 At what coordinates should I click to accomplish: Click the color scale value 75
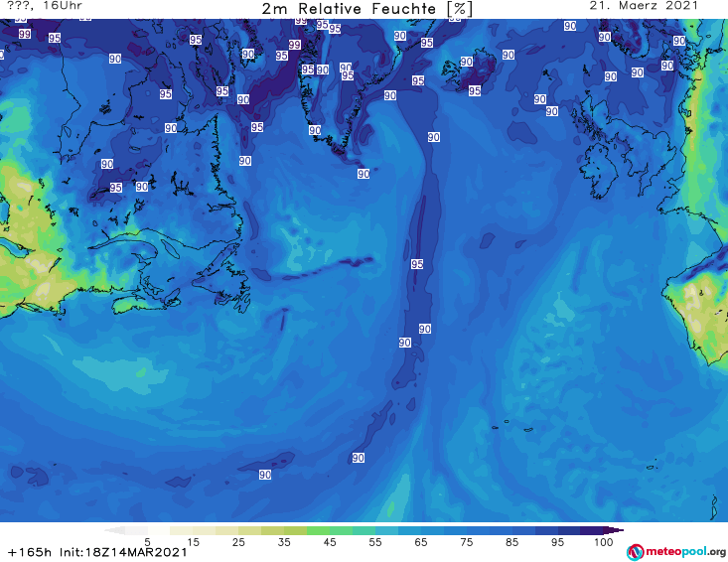click(466, 542)
